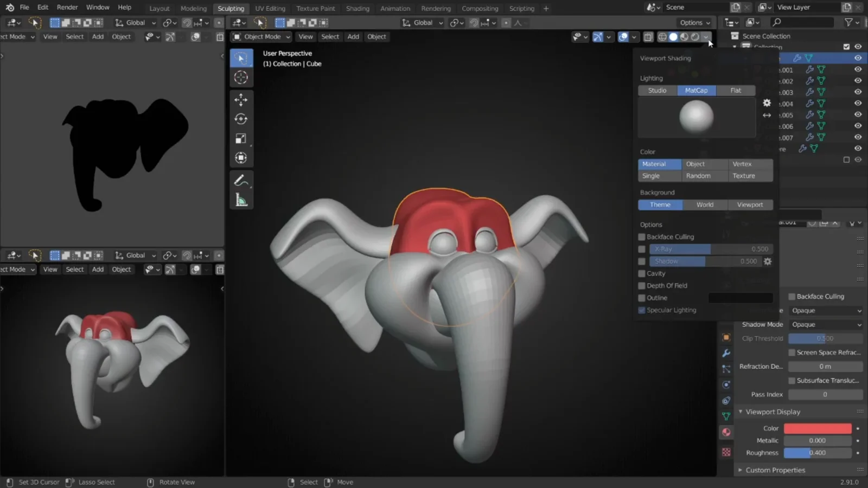Switch to the Shading workspace tab
The image size is (868, 488).
click(x=358, y=8)
